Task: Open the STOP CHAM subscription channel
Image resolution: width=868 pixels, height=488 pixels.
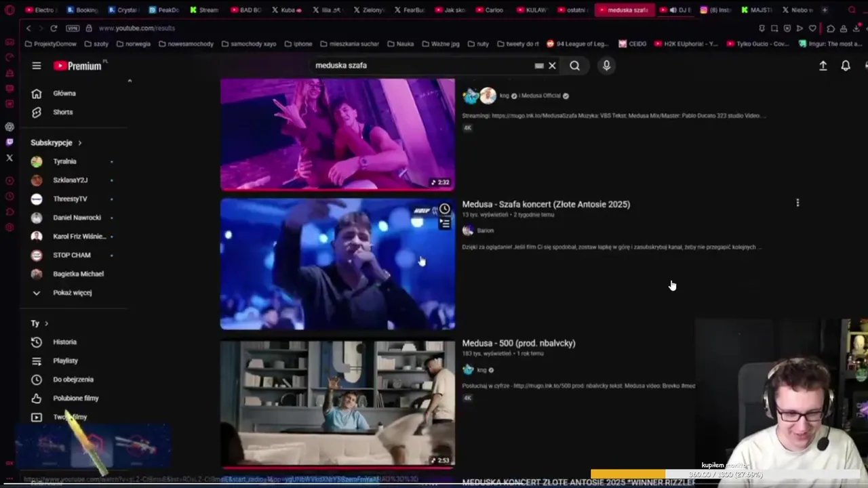Action: click(x=73, y=255)
